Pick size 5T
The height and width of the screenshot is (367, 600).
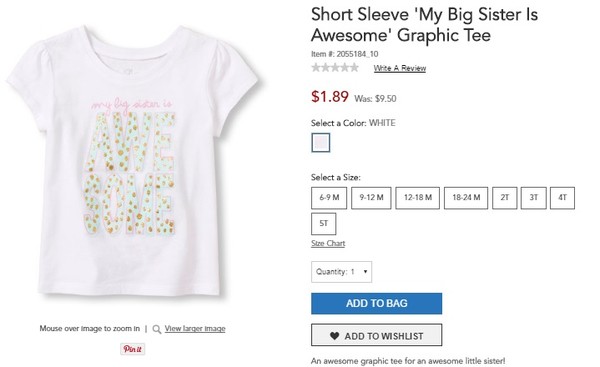(x=324, y=223)
